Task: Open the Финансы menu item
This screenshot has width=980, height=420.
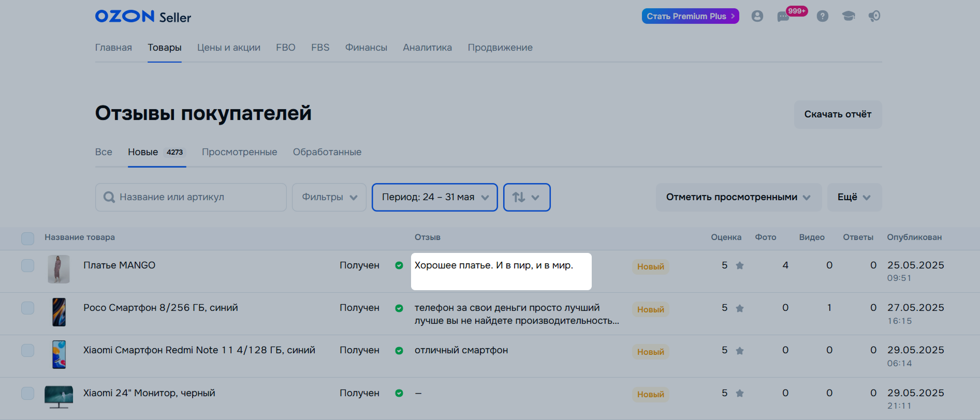Action: click(366, 48)
